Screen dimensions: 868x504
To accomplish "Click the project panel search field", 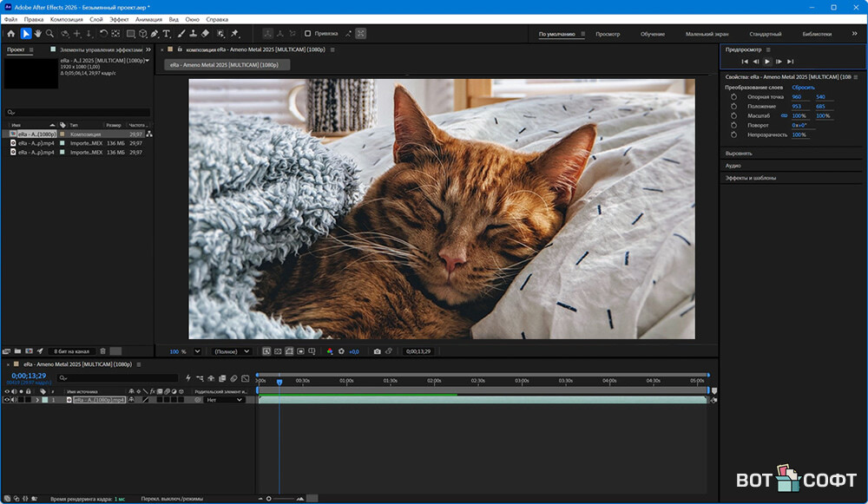I will [78, 113].
